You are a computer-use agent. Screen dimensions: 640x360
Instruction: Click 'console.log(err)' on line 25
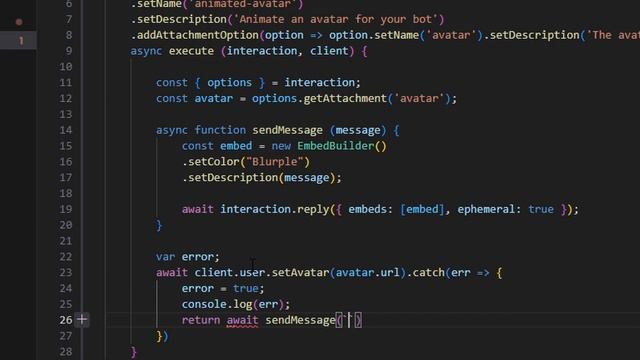(233, 304)
